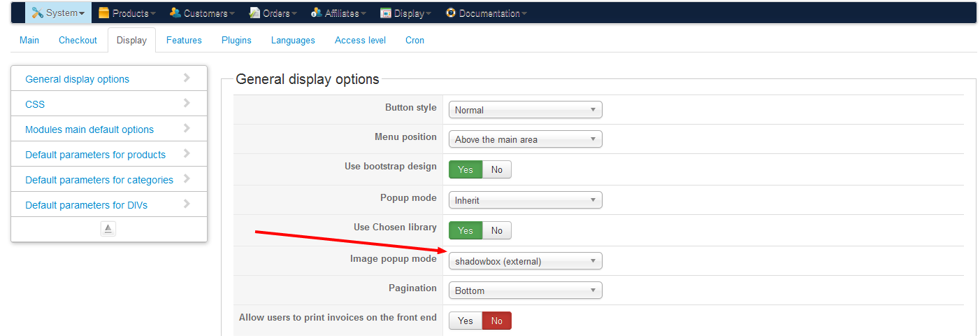980x336 pixels.
Task: Collapse the sidebar with up-arrow icon
Action: click(x=108, y=229)
